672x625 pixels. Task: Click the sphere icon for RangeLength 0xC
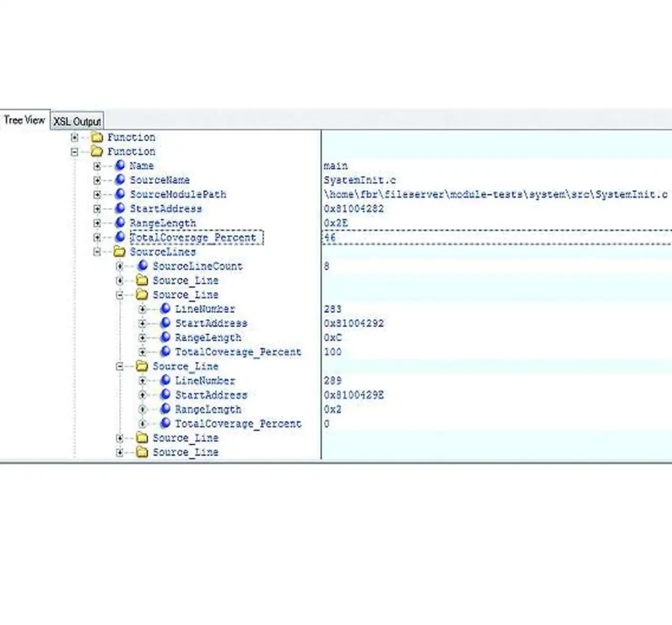click(x=165, y=337)
